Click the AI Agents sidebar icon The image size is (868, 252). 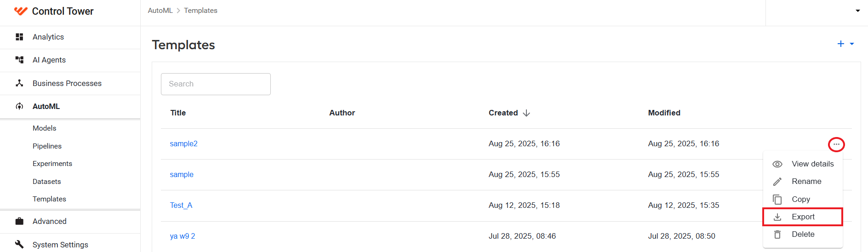tap(19, 60)
